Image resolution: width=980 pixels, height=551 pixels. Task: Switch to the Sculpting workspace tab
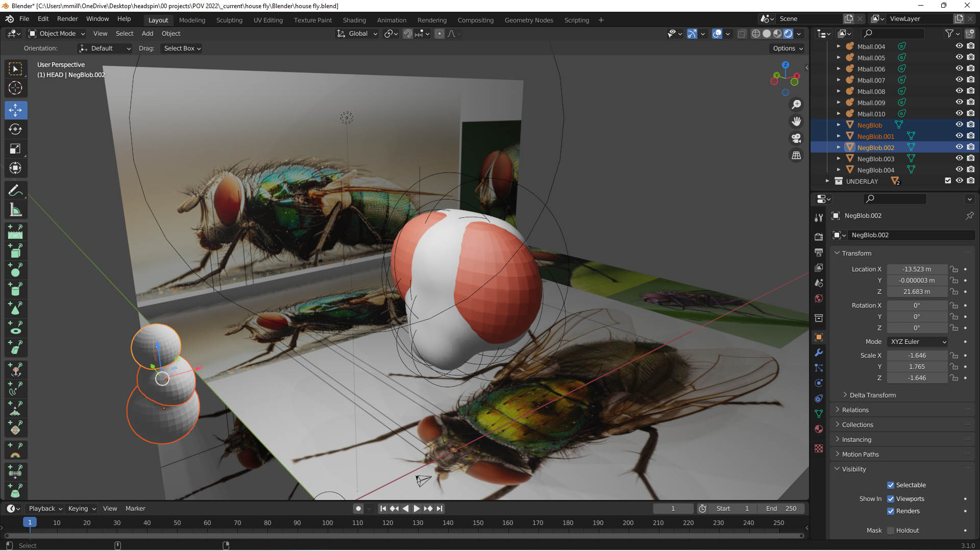pyautogui.click(x=229, y=20)
